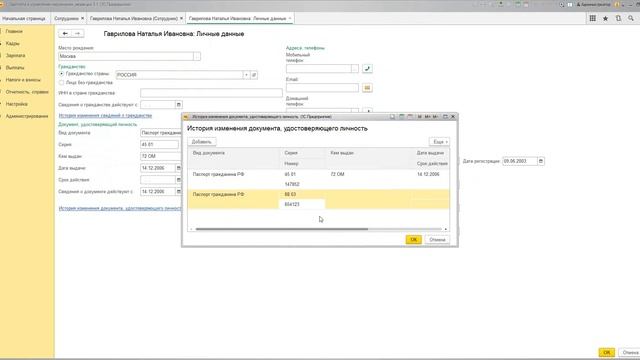This screenshot has height=360, width=640.
Task: Open Зарплата section in sidebar
Action: click(16, 56)
